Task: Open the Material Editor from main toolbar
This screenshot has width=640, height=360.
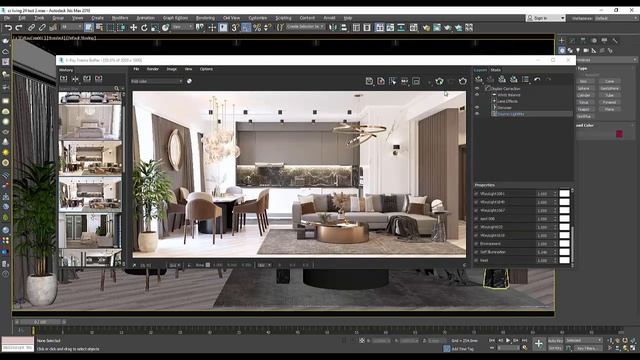Action: click(413, 28)
